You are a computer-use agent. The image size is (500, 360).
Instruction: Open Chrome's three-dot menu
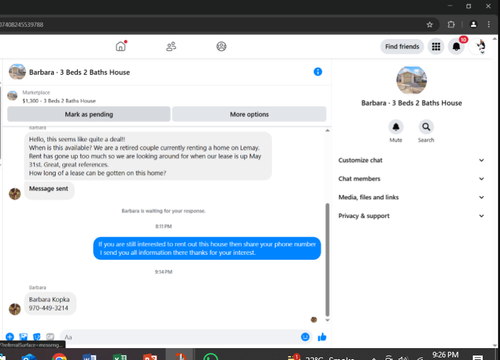tap(489, 24)
